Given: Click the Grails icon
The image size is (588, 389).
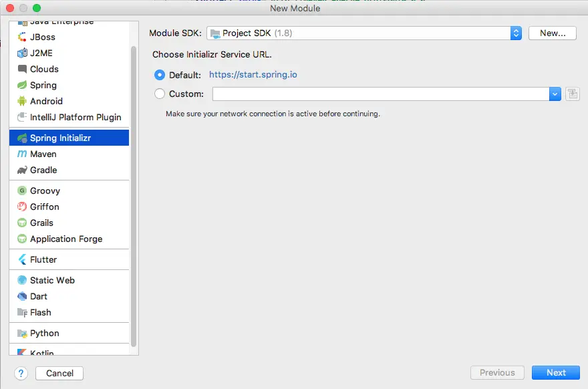Looking at the screenshot, I should pyautogui.click(x=22, y=223).
